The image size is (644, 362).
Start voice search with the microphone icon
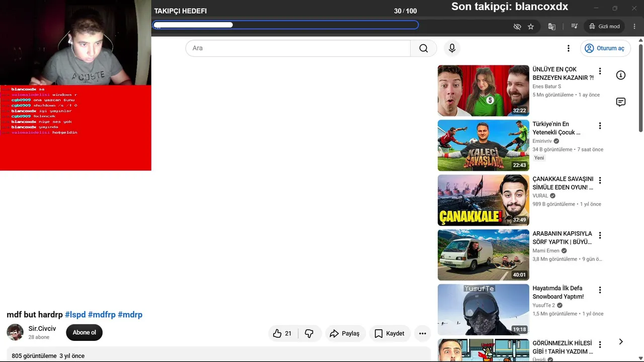click(x=452, y=48)
